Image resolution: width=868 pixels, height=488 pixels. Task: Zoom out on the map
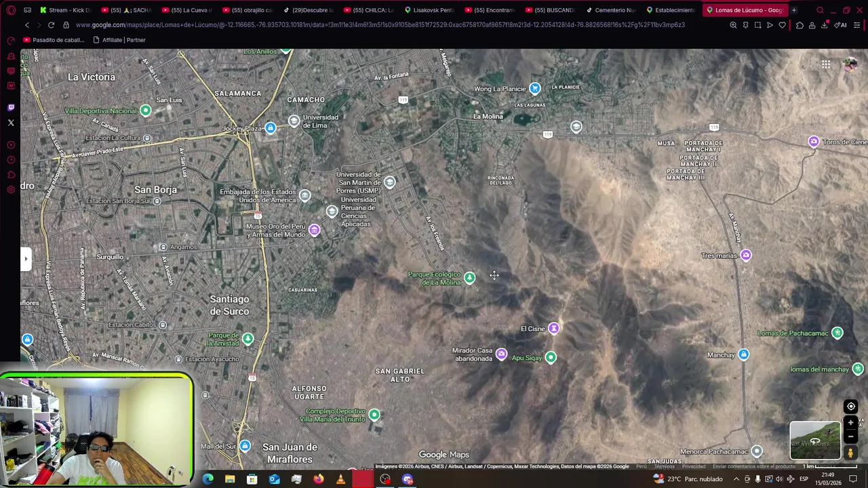click(x=851, y=436)
